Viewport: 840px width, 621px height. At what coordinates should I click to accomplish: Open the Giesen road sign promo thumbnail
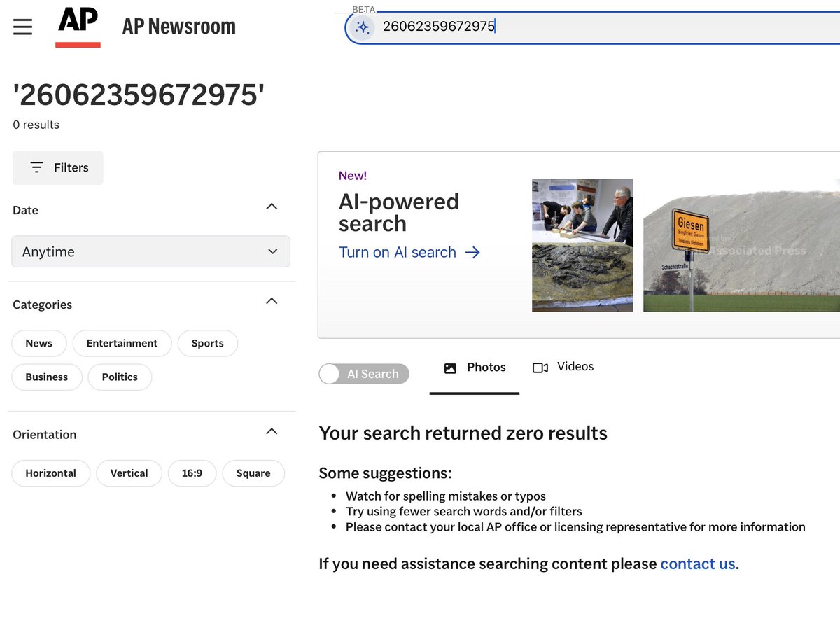741,245
